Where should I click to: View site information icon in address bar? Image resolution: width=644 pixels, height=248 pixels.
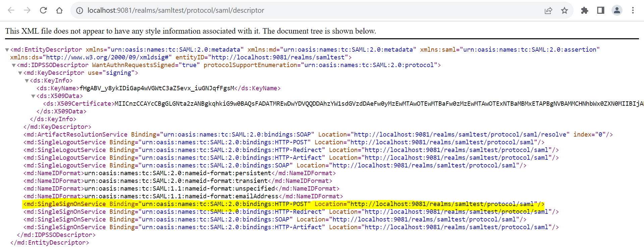pyautogui.click(x=79, y=10)
